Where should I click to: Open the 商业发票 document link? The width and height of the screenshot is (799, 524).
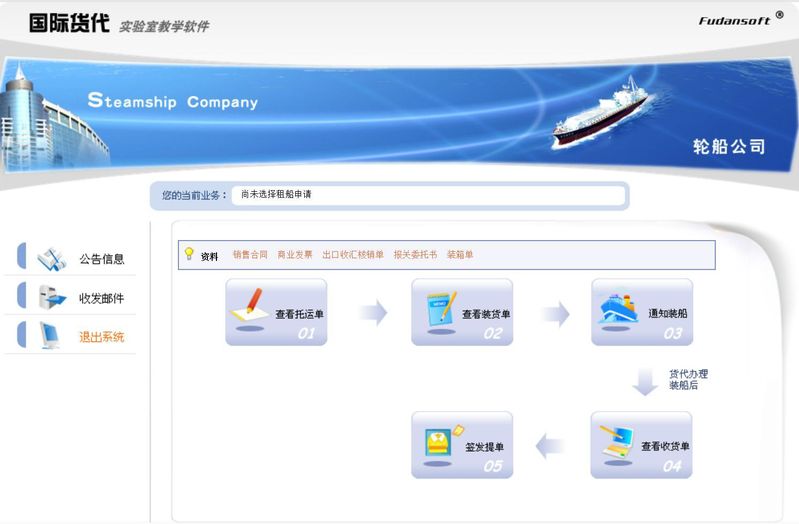click(x=295, y=254)
